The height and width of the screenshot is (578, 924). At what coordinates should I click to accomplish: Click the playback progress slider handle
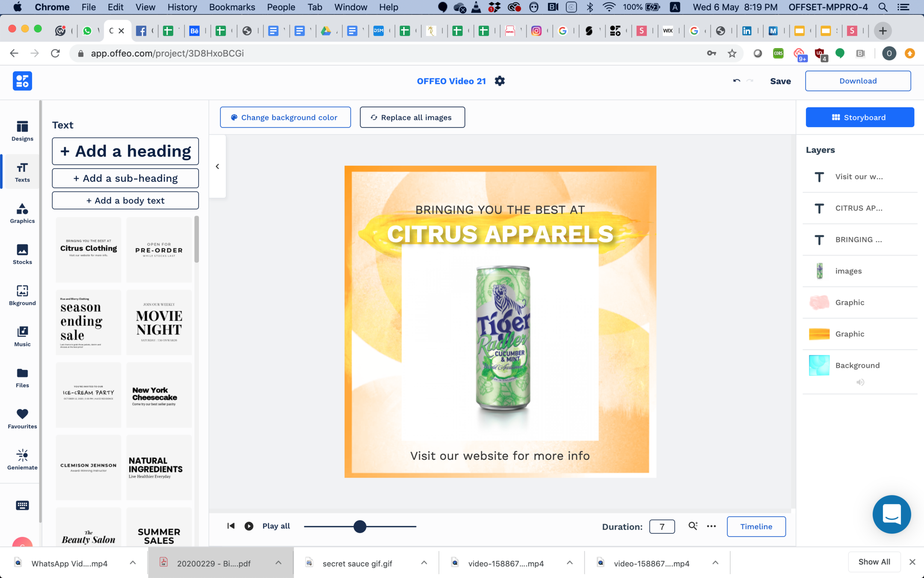click(360, 527)
